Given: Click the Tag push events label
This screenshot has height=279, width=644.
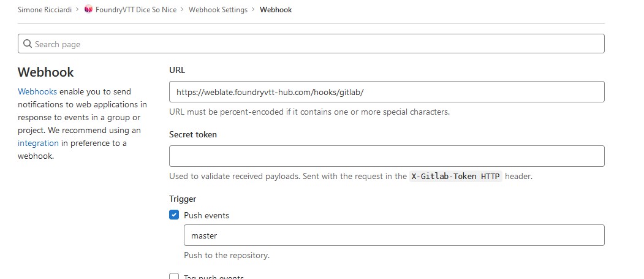Looking at the screenshot, I should (214, 277).
